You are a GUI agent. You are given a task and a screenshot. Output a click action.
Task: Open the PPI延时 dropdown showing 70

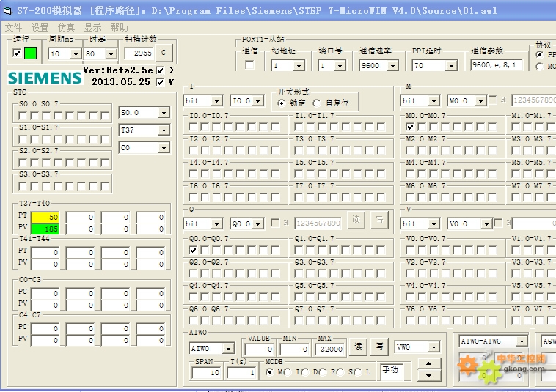pos(451,65)
